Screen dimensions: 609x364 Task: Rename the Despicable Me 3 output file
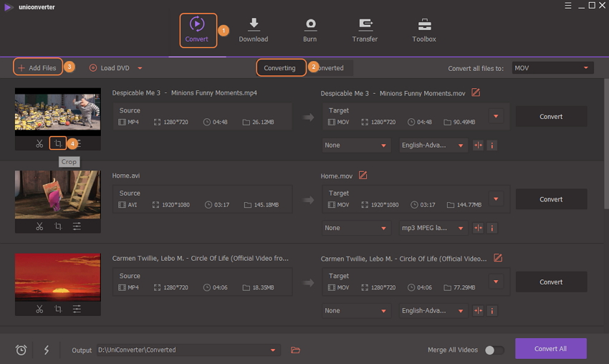coord(476,92)
